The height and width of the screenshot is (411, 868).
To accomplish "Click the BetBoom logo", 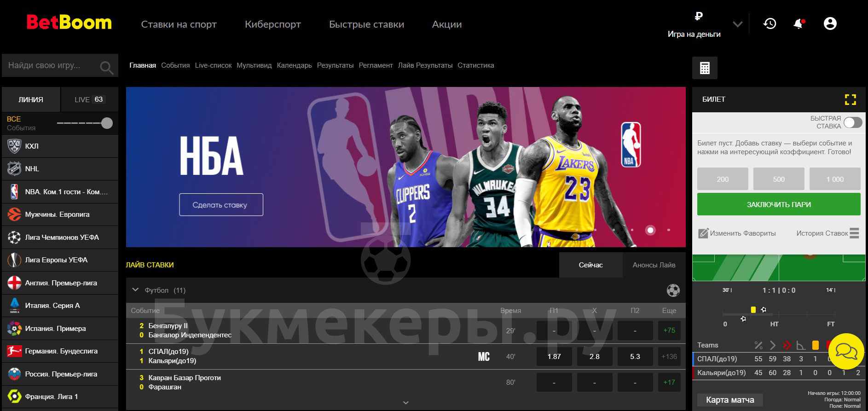I will (69, 22).
